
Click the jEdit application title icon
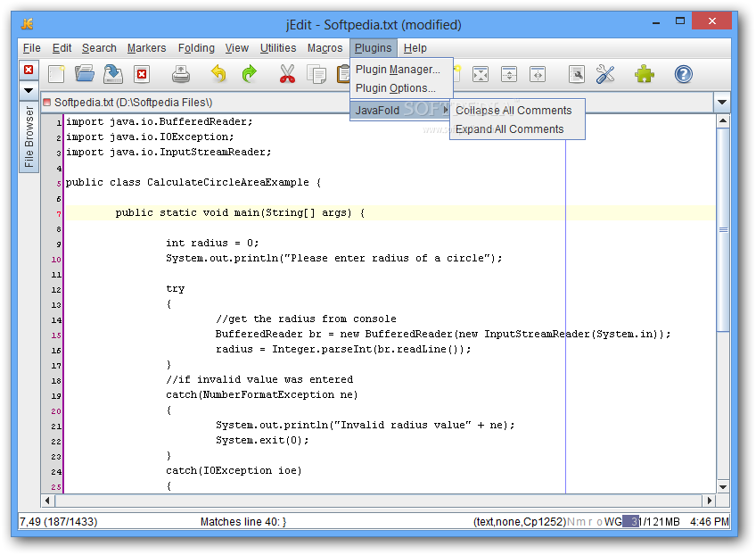pyautogui.click(x=27, y=23)
